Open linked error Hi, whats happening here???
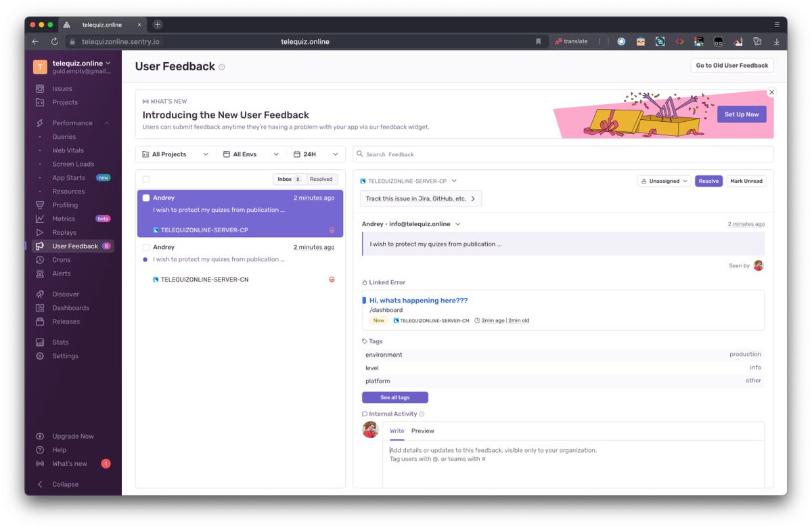This screenshot has width=812, height=528. (x=418, y=301)
